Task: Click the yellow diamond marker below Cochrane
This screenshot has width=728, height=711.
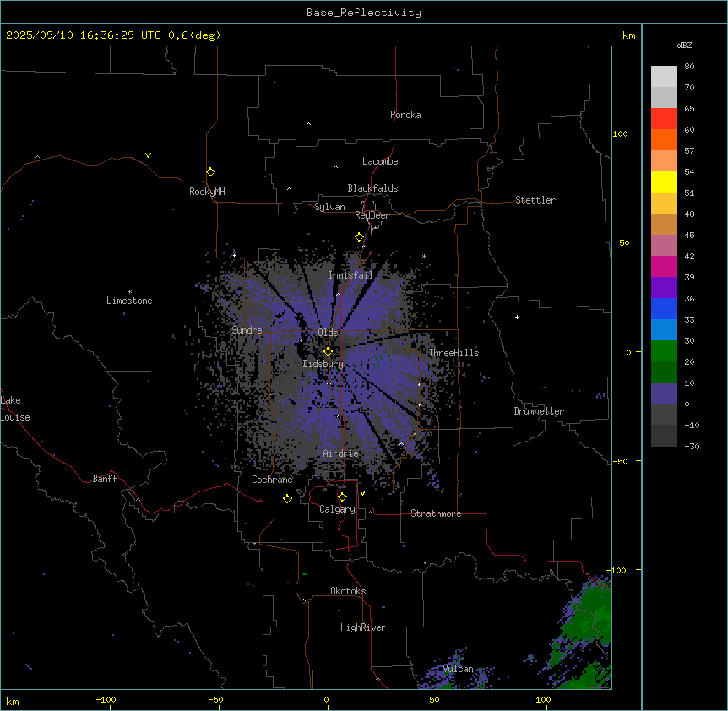Action: click(287, 498)
